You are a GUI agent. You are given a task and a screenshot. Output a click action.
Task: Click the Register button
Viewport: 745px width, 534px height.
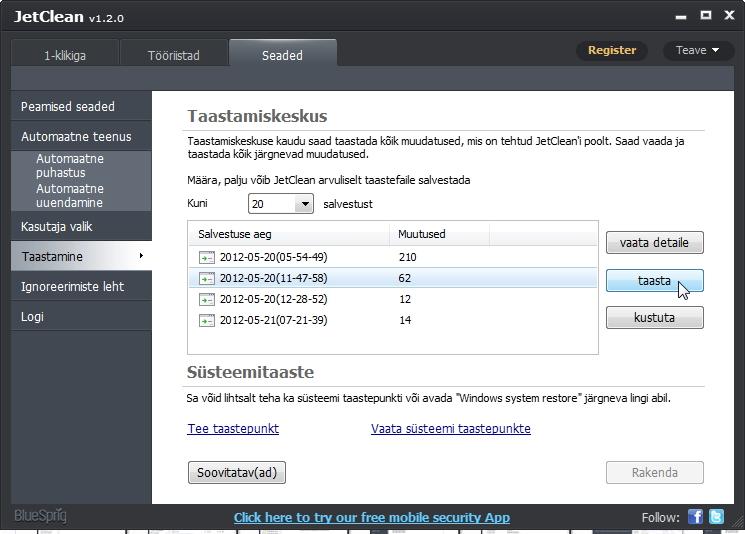611,50
